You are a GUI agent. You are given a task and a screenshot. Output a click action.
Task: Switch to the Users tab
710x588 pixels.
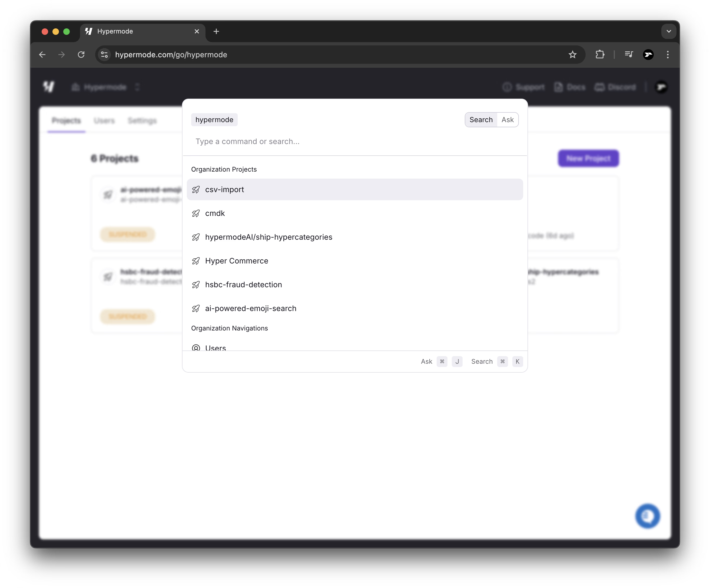click(x=104, y=121)
